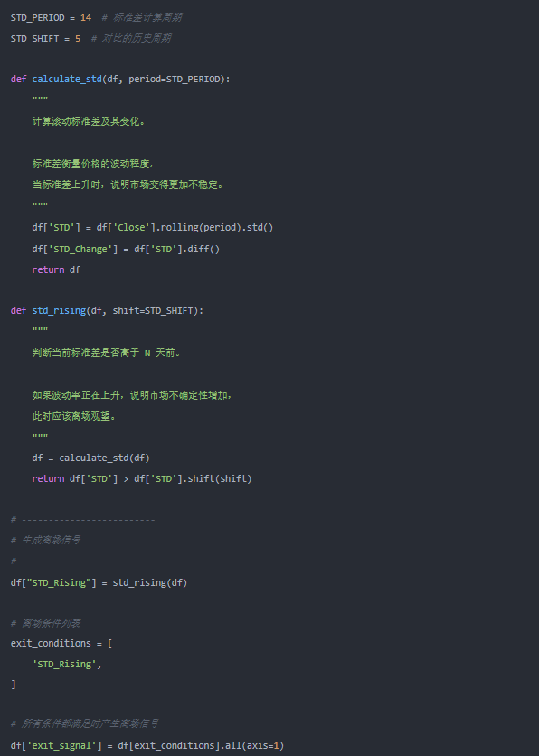Click the df['exit_signal'] assignment line
Image resolution: width=539 pixels, height=756 pixels.
pos(147,745)
